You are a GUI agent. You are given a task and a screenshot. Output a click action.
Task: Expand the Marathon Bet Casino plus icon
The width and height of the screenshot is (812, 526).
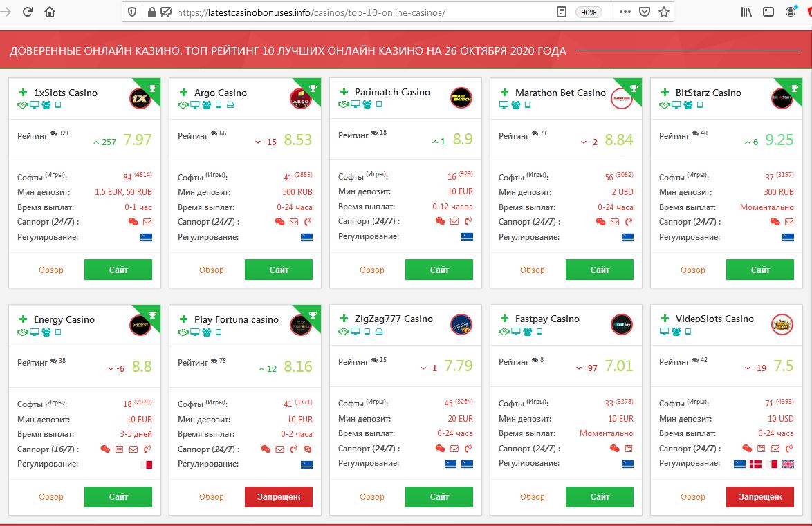(x=504, y=92)
